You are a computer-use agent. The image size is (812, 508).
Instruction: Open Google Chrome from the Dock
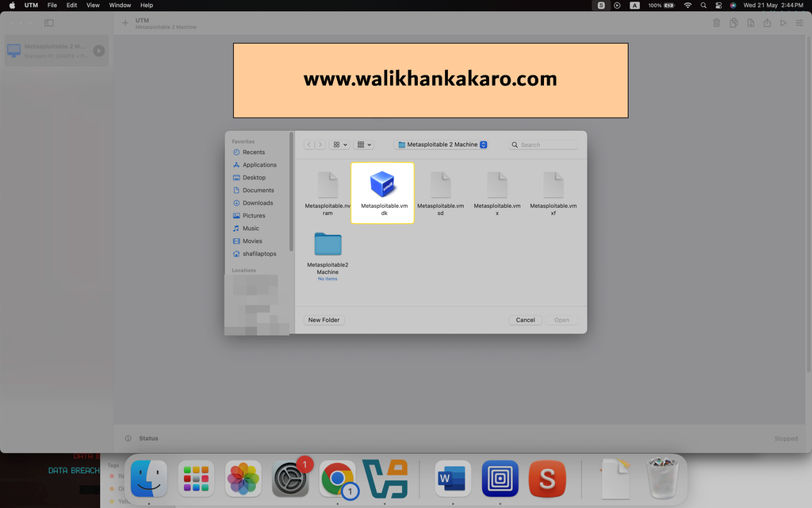coord(338,479)
